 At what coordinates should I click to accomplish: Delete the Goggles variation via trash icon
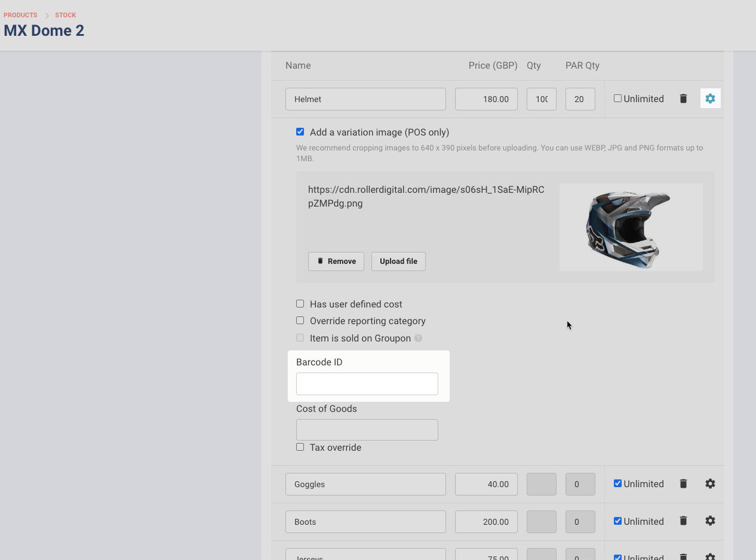(x=683, y=484)
